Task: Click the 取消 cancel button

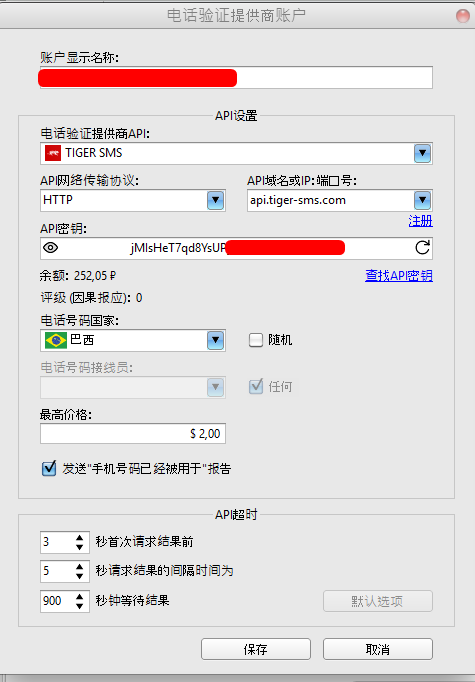Action: (x=378, y=649)
